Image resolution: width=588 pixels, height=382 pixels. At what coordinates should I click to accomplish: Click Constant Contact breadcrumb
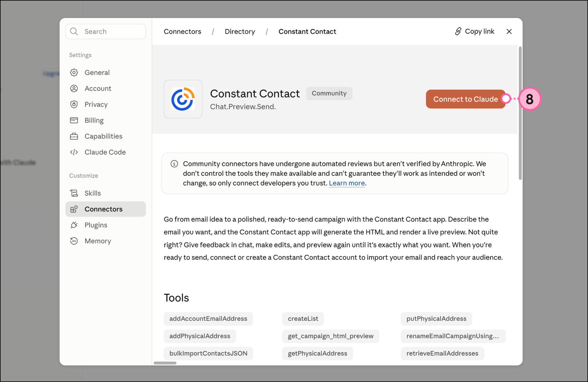pos(307,31)
